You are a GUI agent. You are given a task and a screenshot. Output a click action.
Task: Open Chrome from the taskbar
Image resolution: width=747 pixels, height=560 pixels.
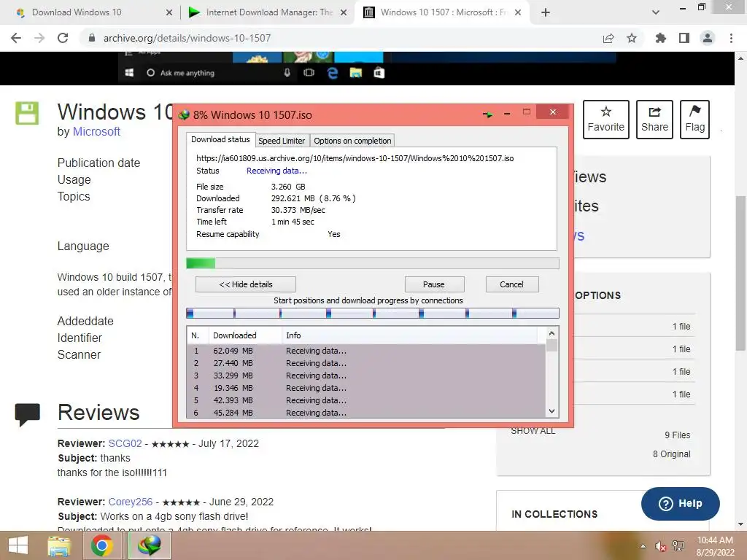[101, 545]
